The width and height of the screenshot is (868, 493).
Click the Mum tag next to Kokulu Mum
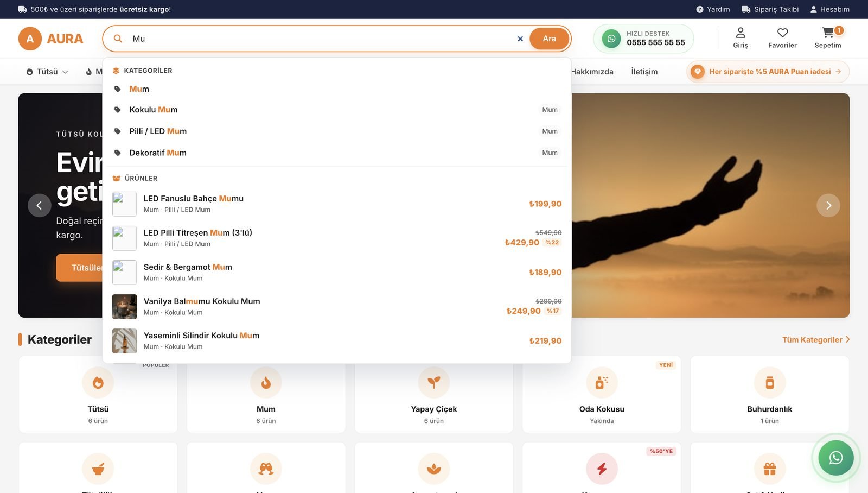click(550, 110)
